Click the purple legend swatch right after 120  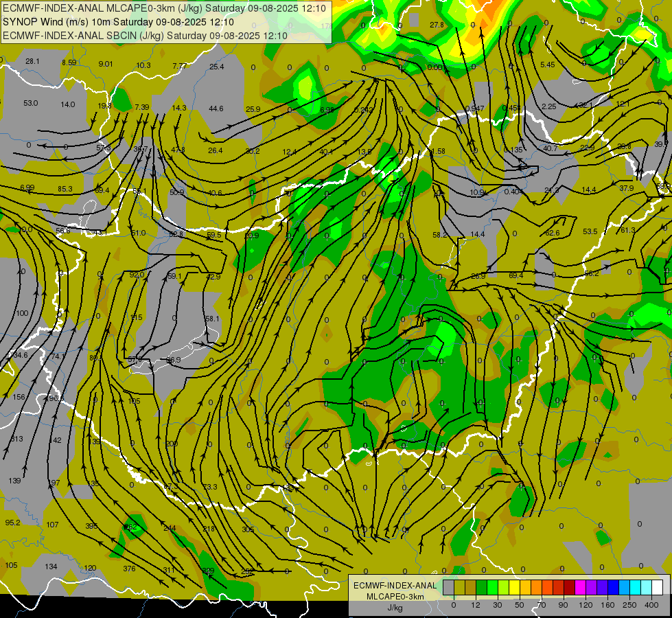click(592, 587)
